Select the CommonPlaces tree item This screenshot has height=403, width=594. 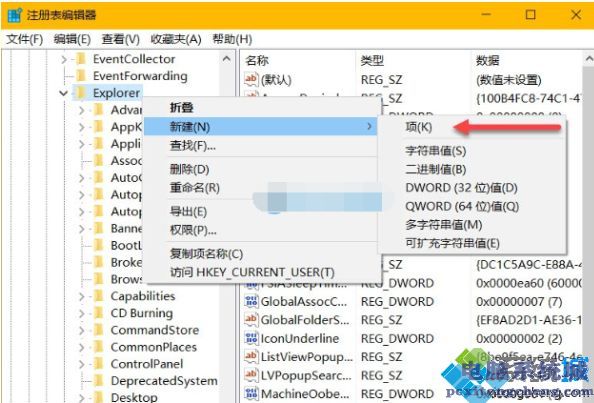click(153, 347)
